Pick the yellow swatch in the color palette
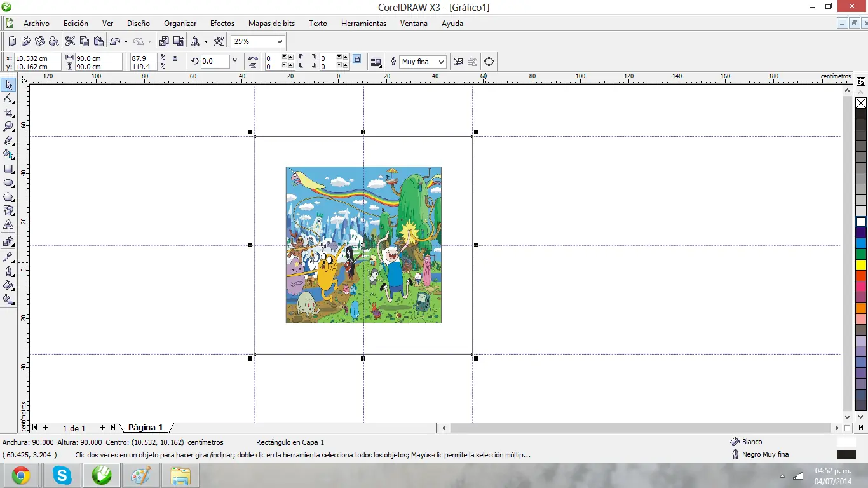Screen dimensions: 868x488 coord(861,264)
